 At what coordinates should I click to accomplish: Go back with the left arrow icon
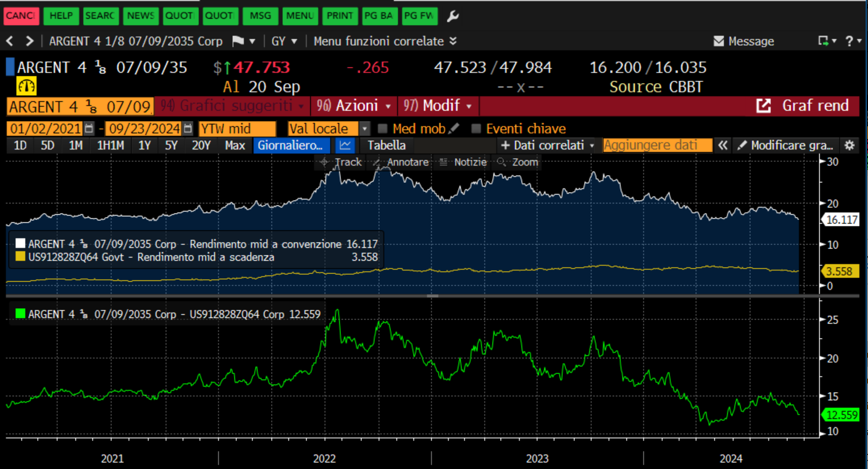tap(9, 41)
